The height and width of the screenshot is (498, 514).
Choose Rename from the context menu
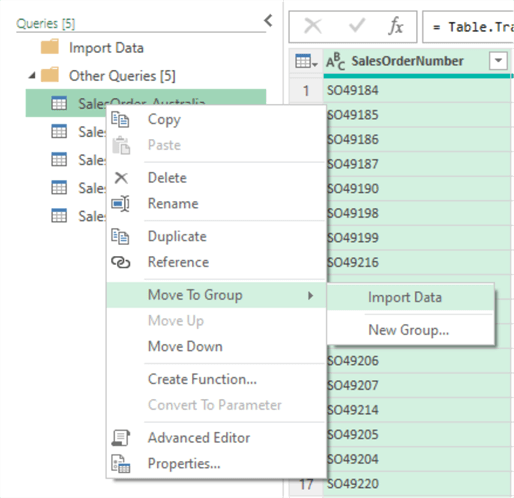(173, 203)
